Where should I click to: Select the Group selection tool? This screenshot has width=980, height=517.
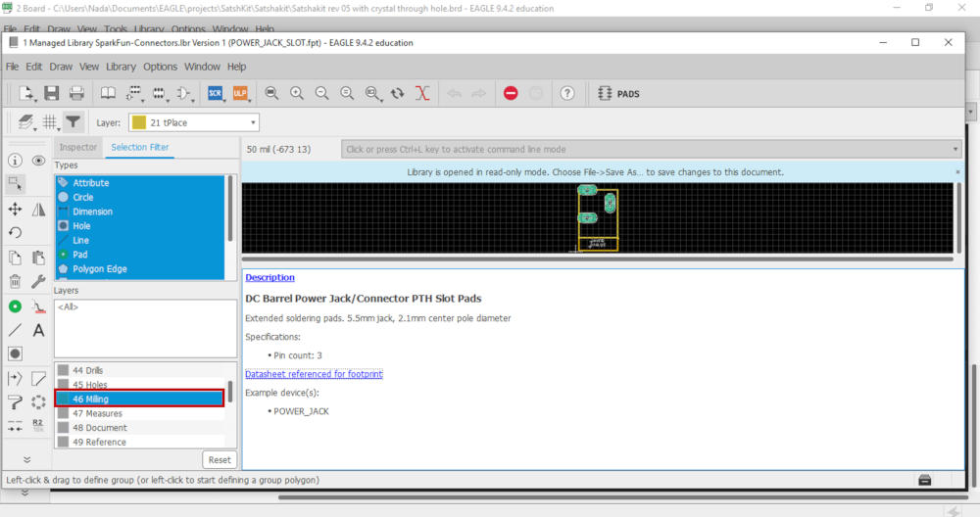[15, 184]
